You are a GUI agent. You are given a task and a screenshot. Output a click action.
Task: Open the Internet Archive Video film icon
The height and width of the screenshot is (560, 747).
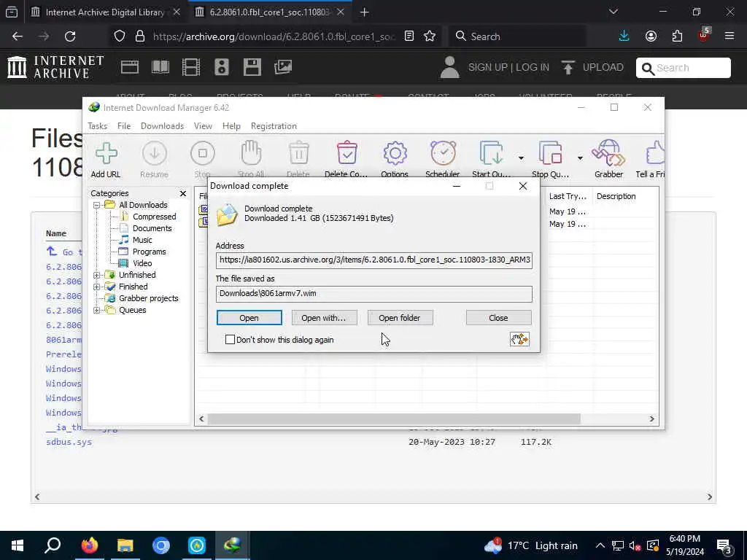(191, 67)
